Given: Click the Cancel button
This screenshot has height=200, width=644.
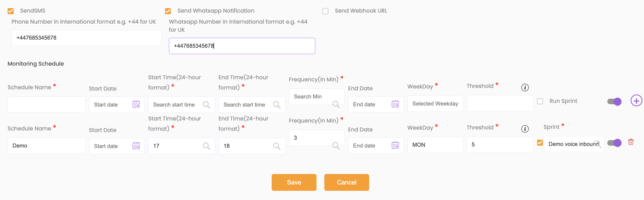Looking at the screenshot, I should (347, 182).
